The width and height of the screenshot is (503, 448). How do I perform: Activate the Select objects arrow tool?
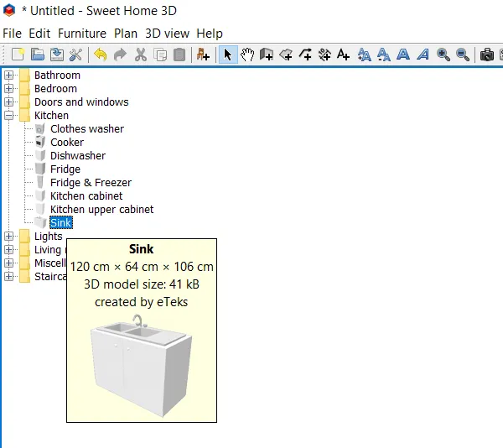[228, 55]
